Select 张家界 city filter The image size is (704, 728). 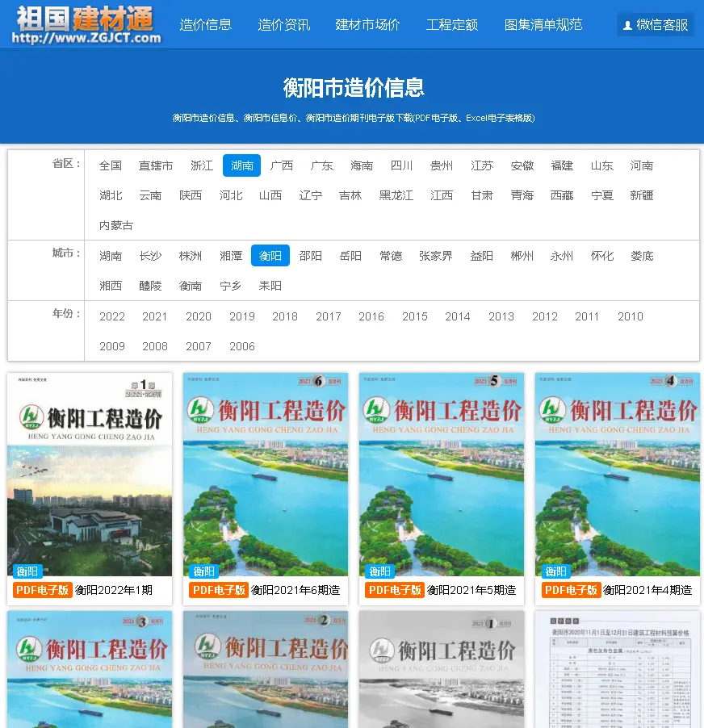tap(436, 256)
